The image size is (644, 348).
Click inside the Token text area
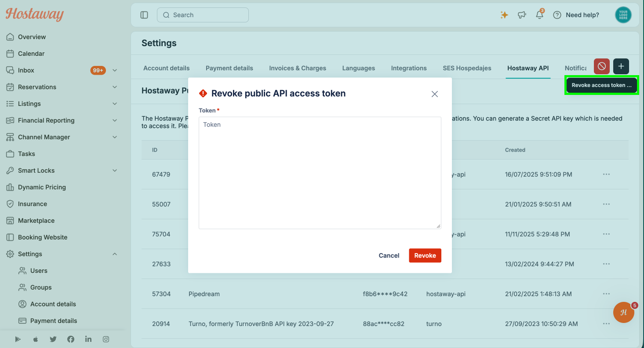(320, 173)
